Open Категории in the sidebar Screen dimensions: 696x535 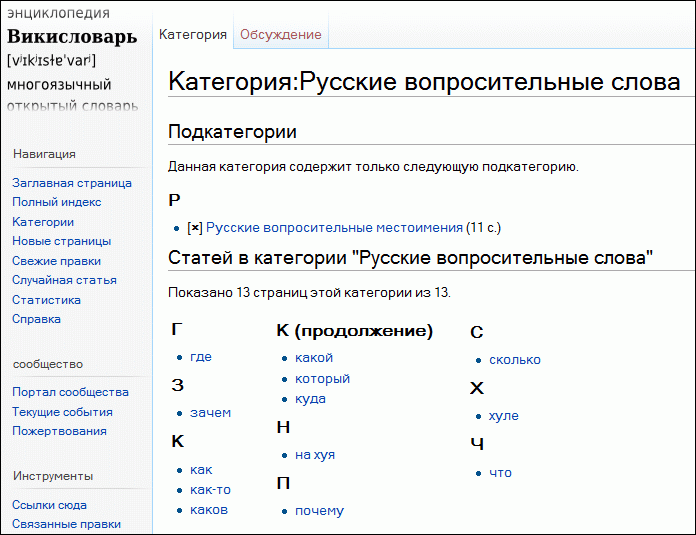coord(43,222)
